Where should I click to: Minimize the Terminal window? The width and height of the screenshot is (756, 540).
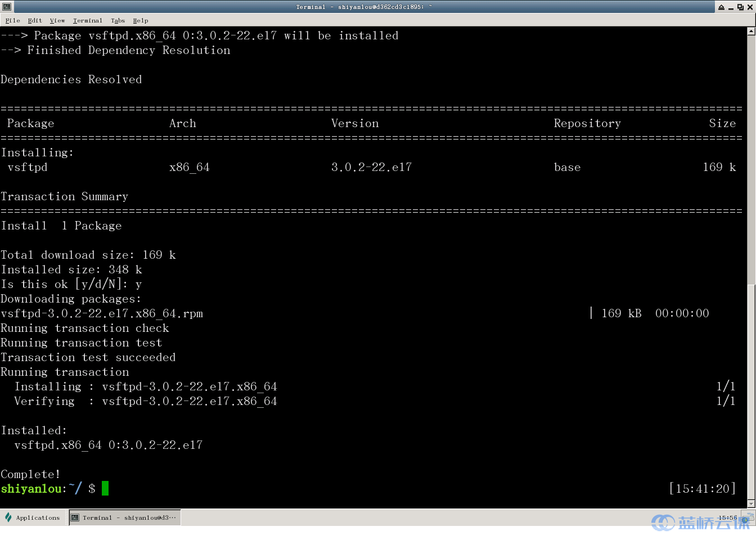click(731, 7)
